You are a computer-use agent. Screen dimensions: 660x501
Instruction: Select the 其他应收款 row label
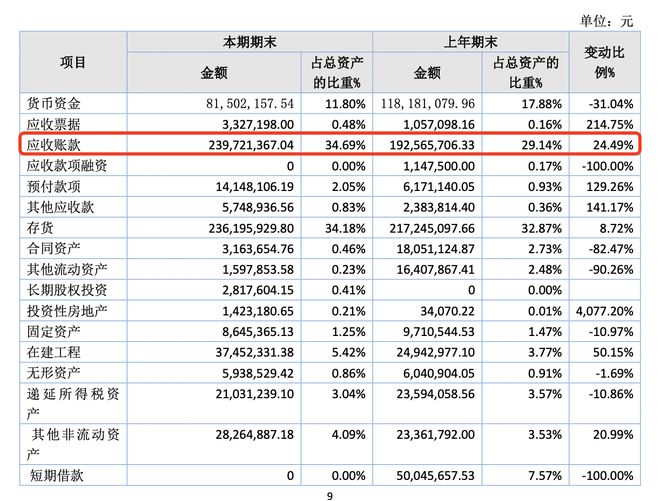pos(60,207)
